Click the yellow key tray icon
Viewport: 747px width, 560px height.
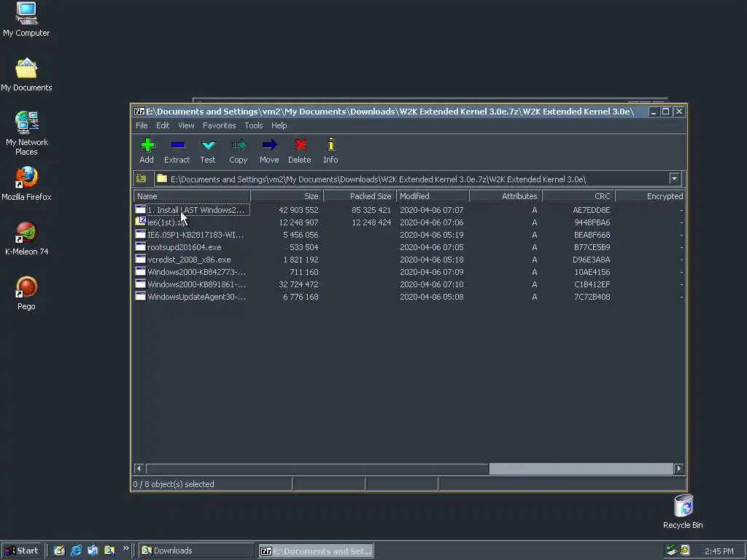pyautogui.click(x=684, y=551)
